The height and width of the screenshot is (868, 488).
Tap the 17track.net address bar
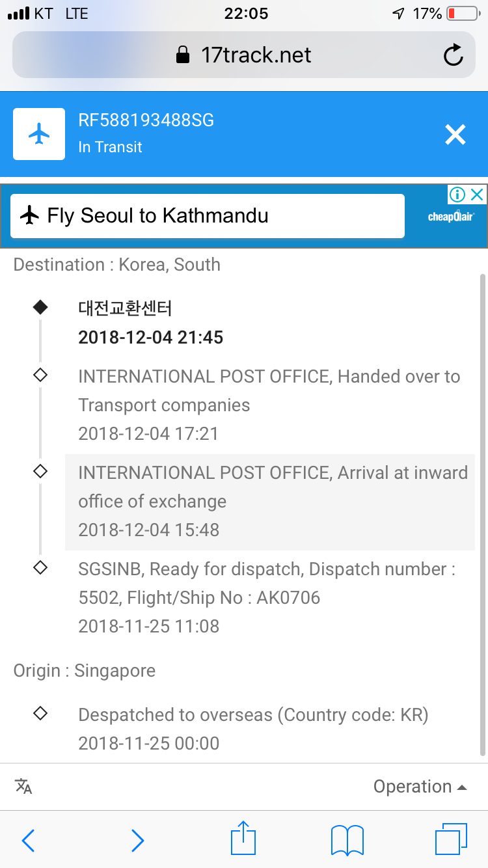[243, 55]
